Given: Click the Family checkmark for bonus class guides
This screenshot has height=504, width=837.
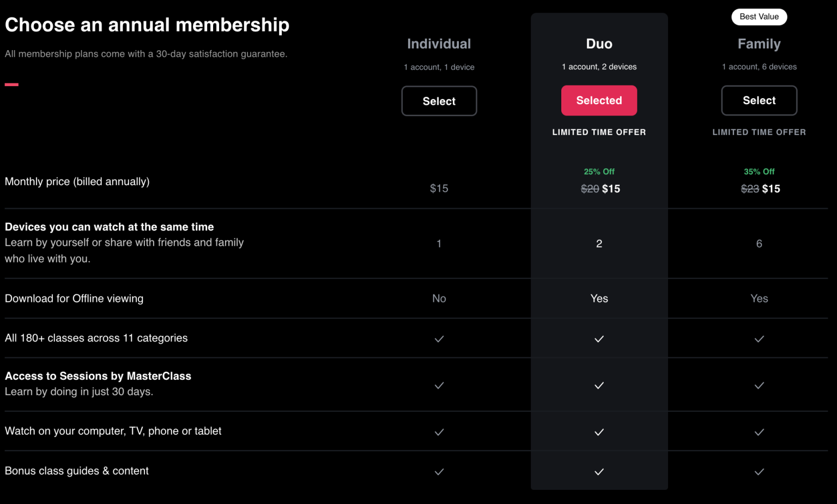Looking at the screenshot, I should point(759,472).
